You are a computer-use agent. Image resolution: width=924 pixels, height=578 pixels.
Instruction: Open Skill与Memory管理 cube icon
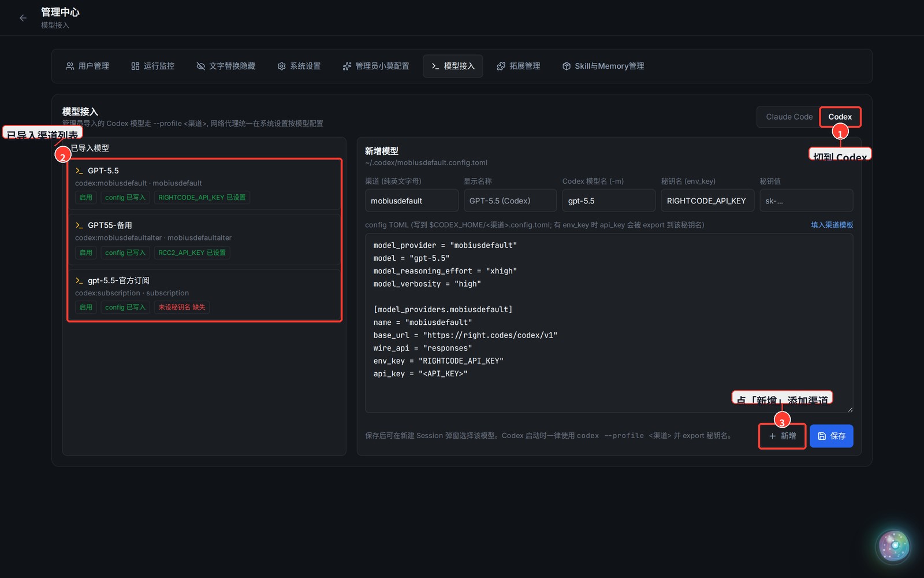point(567,66)
